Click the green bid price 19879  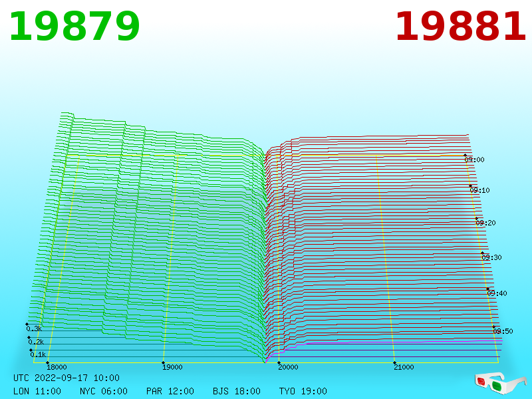74,27
